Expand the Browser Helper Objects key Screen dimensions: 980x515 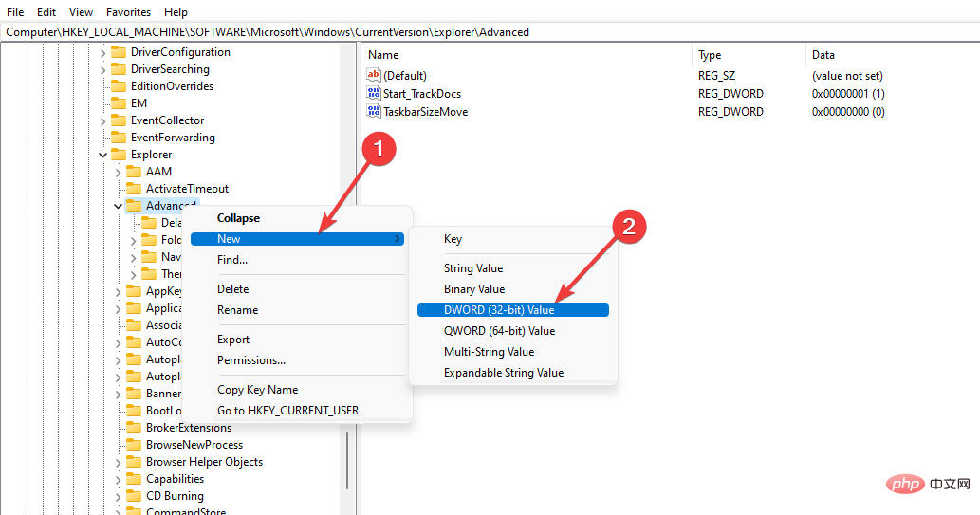pyautogui.click(x=119, y=463)
